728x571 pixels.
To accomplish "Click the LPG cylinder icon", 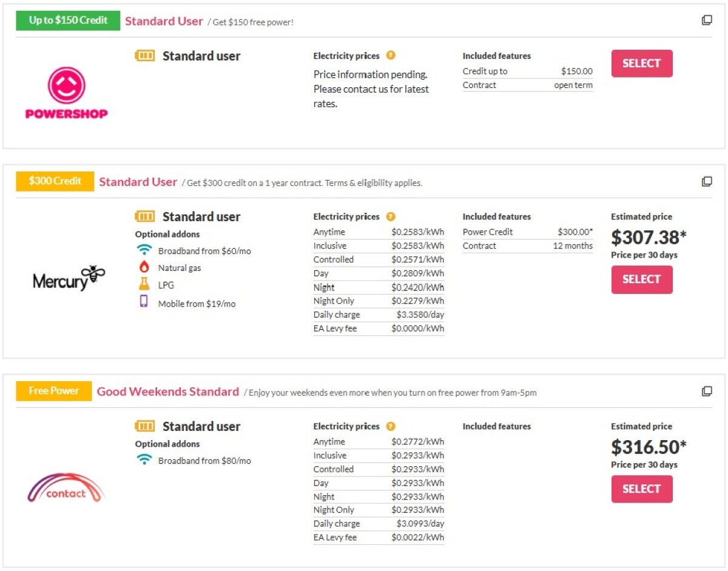I will coord(143,282).
